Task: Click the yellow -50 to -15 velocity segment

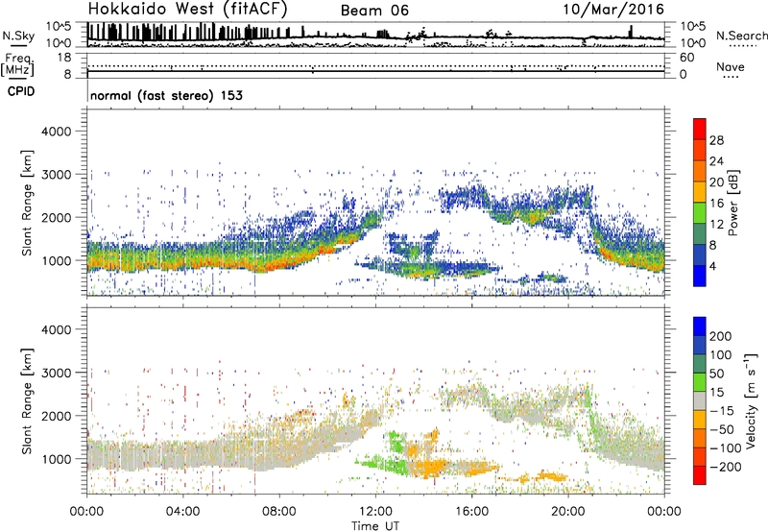Action: [x=700, y=420]
